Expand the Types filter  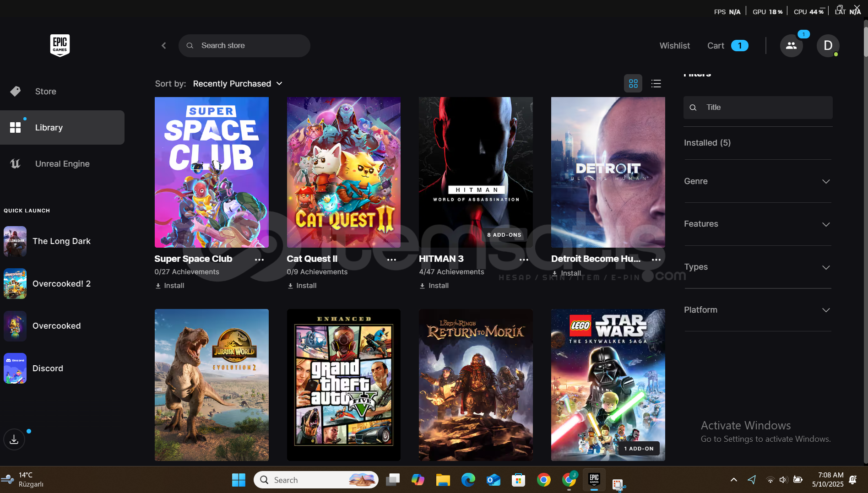coord(758,267)
